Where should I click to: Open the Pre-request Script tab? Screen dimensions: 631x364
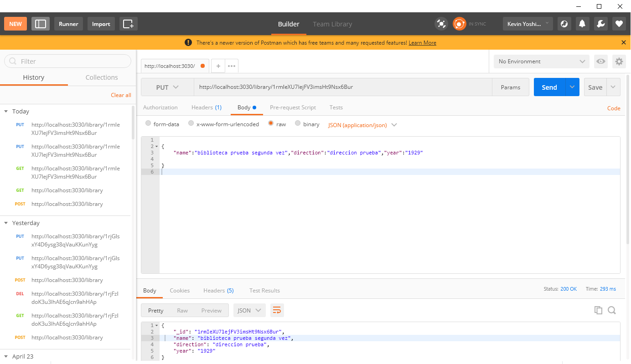[293, 108]
